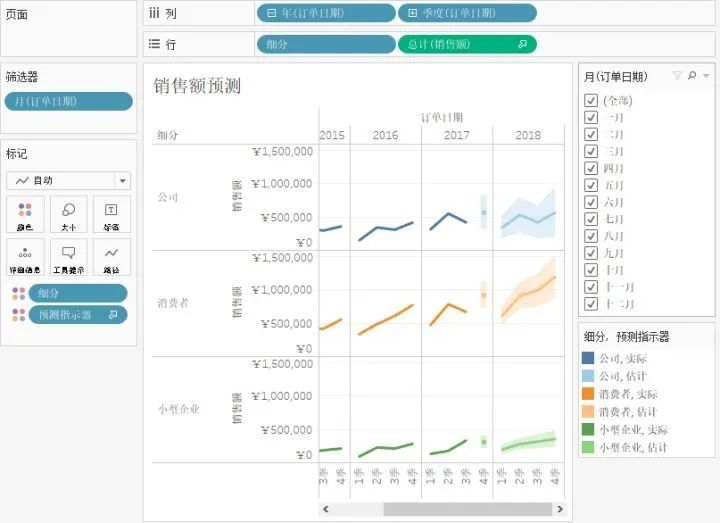This screenshot has width=720, height=523.
Task: Click the 销售额预测 chart title
Action: click(197, 86)
